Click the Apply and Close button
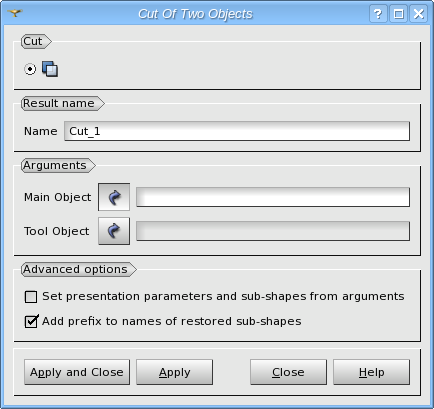Screen dimensions: 434x409 coord(77,372)
